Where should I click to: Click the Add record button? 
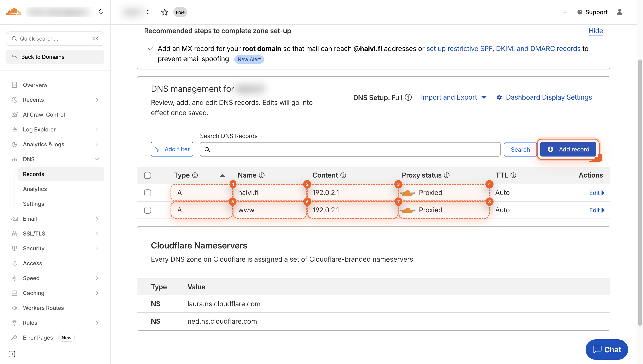tap(568, 149)
